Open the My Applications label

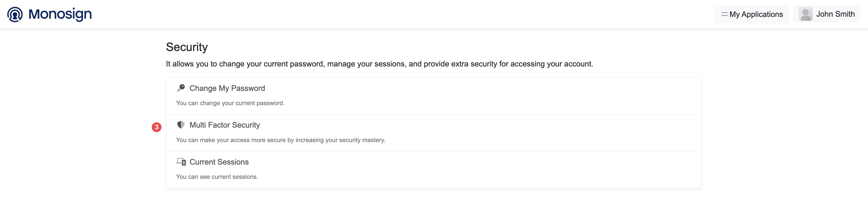click(756, 14)
